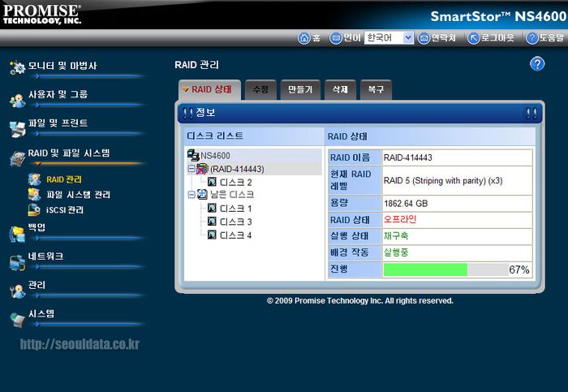Open the 모니터 및 마법사 menu

[x=62, y=66]
